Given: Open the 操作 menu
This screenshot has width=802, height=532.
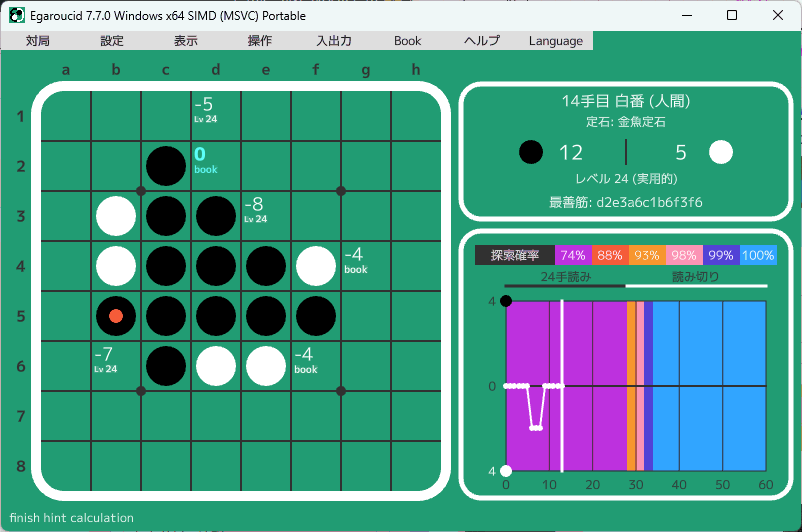Looking at the screenshot, I should tap(260, 41).
